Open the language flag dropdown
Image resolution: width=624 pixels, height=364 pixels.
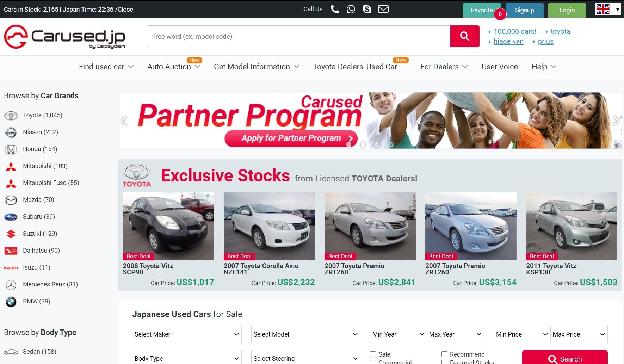coord(608,10)
